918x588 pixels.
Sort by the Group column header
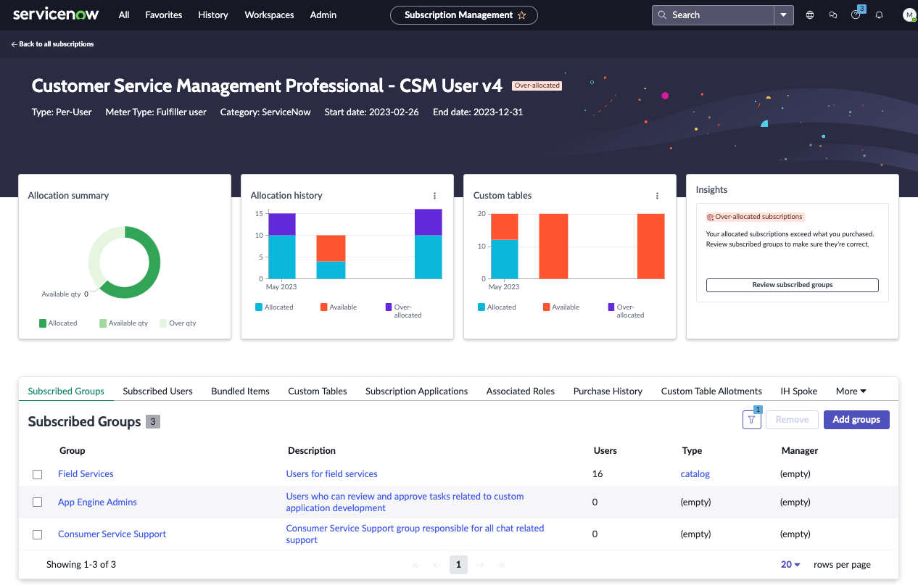(73, 451)
